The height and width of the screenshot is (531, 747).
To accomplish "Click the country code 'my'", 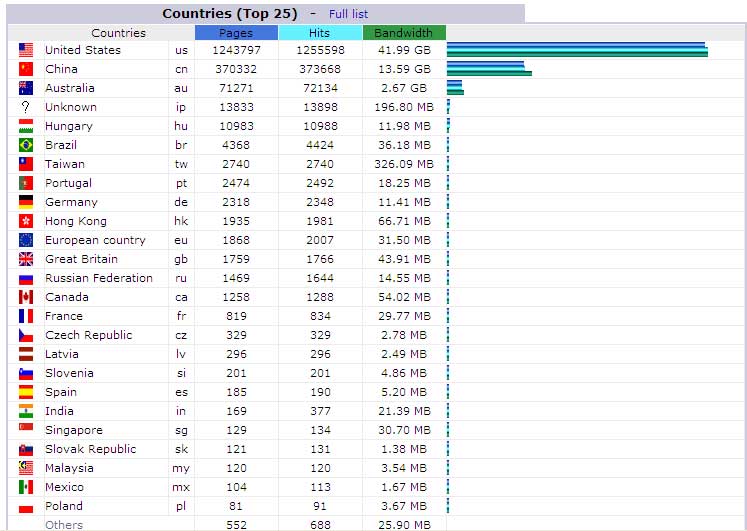I will pos(181,469).
